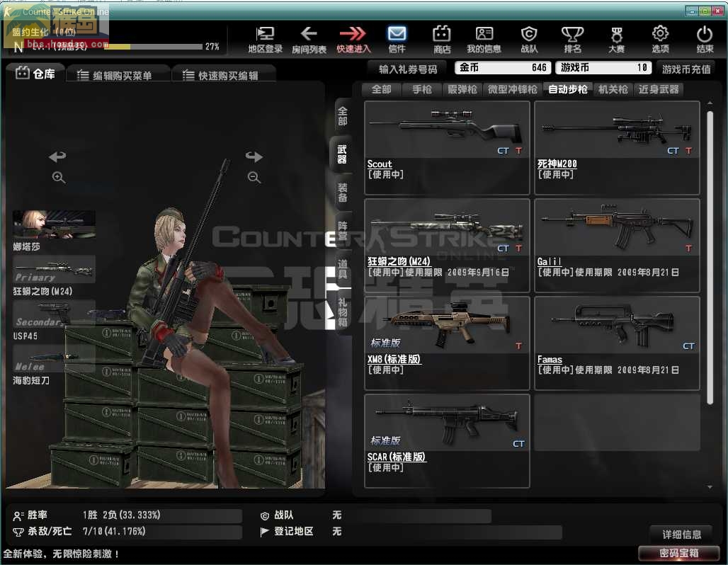Click the 快速进入 quick join arrows
The height and width of the screenshot is (565, 728).
tap(353, 39)
